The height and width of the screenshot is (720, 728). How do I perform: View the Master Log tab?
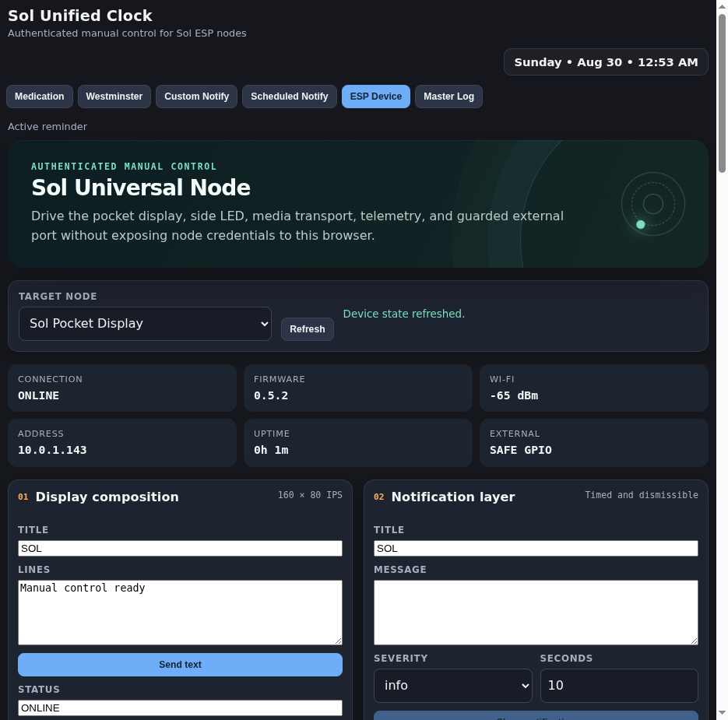click(448, 97)
